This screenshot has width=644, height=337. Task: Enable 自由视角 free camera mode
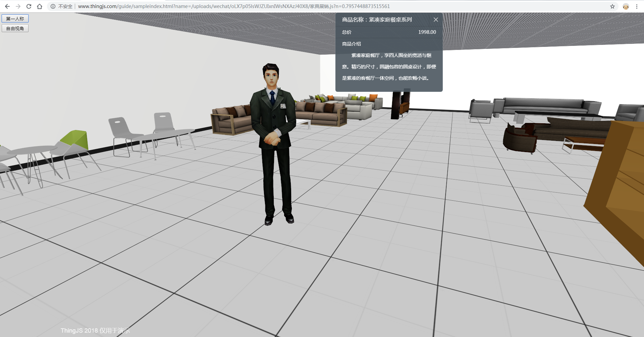[15, 28]
